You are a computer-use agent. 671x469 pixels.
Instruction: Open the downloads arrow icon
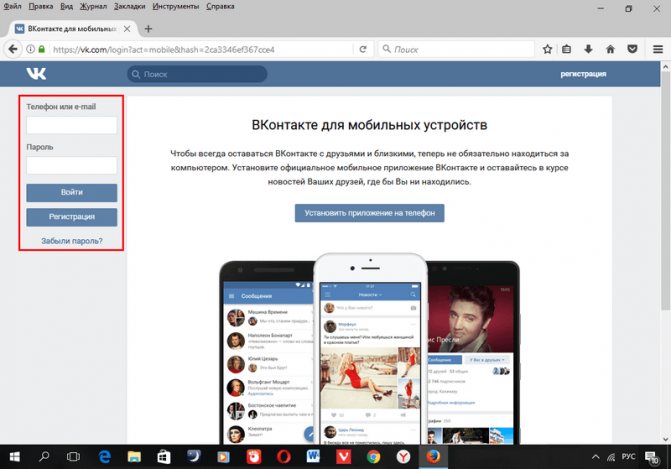(x=588, y=49)
